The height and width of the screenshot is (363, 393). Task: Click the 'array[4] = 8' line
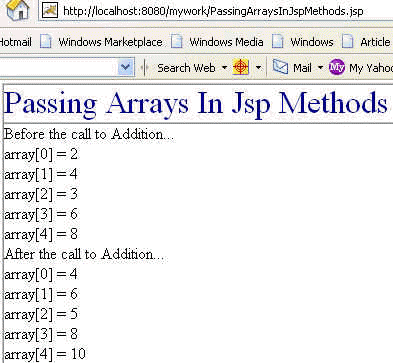click(41, 234)
